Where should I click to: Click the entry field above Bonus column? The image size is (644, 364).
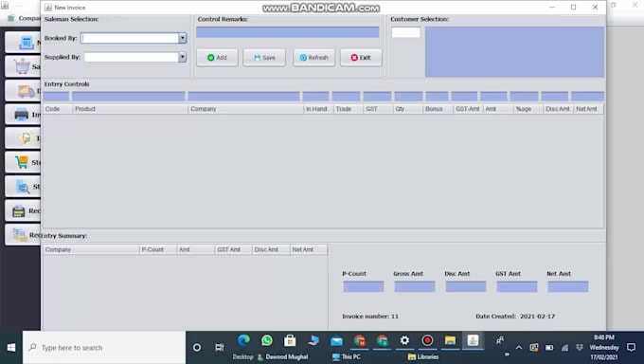437,97
